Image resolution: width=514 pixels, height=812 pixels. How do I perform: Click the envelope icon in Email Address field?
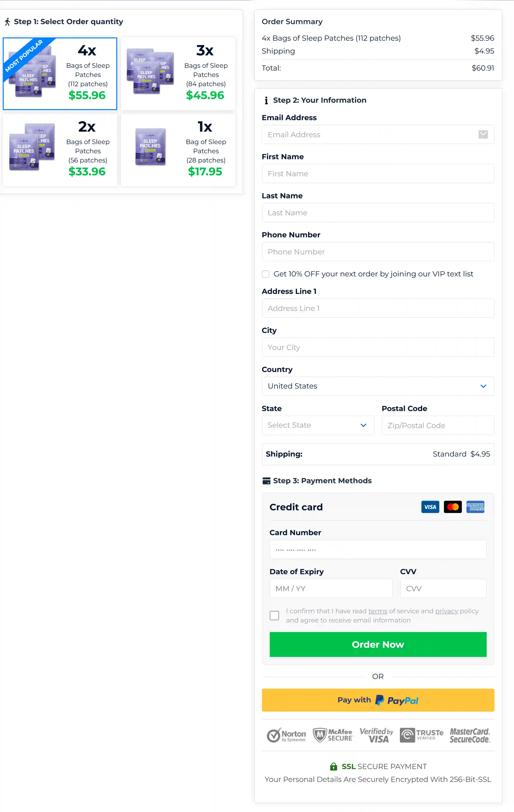point(483,135)
